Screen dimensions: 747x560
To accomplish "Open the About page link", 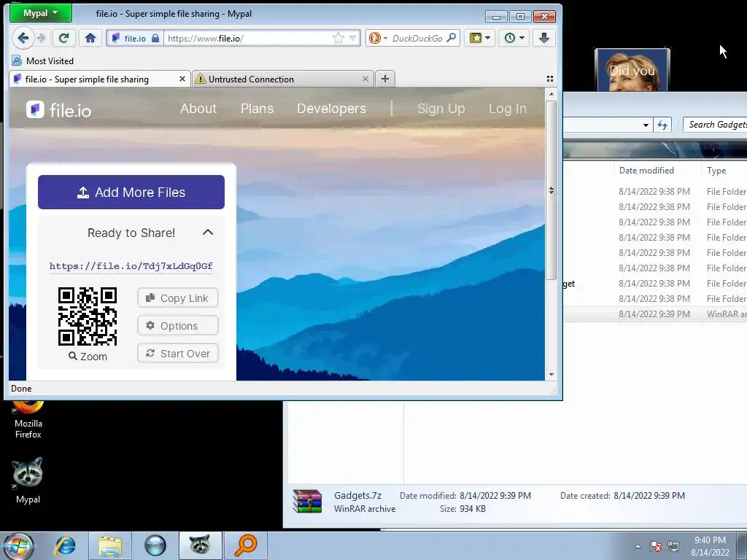I will 198,109.
